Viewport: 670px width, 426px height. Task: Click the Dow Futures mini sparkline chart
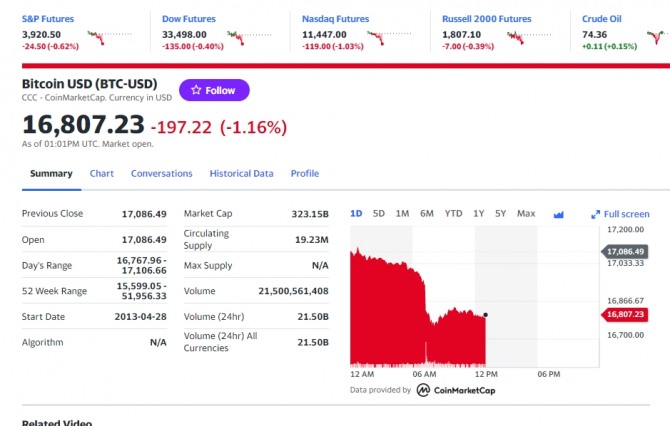251,37
